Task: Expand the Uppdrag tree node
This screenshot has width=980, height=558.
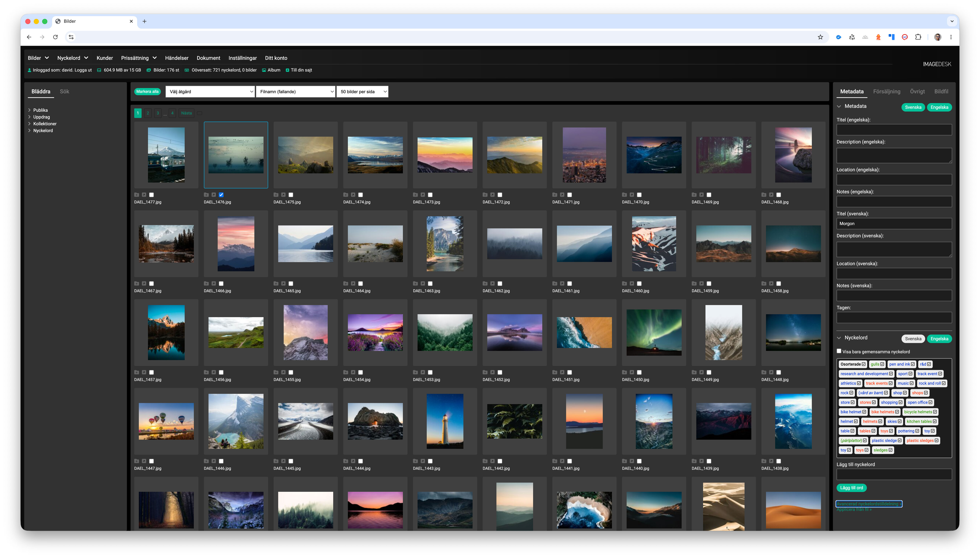Action: [30, 117]
